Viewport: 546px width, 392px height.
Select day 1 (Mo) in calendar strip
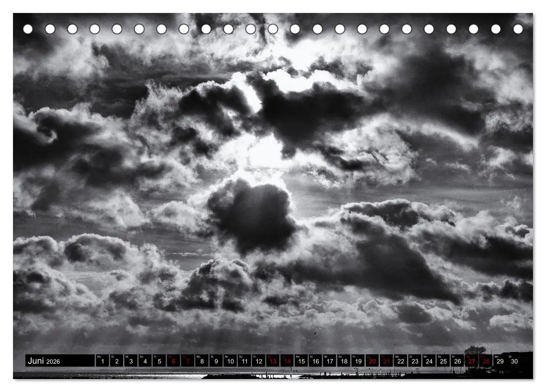pos(102,361)
